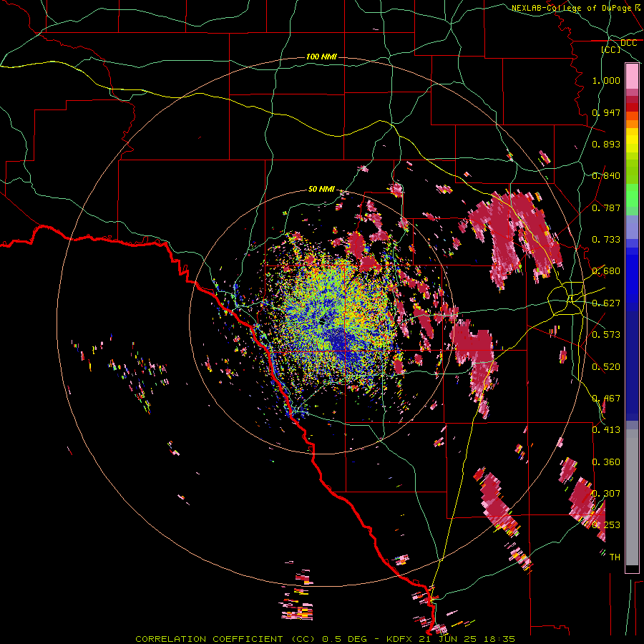Click the 0.520 legend value
The height and width of the screenshot is (644, 644).
606,367
